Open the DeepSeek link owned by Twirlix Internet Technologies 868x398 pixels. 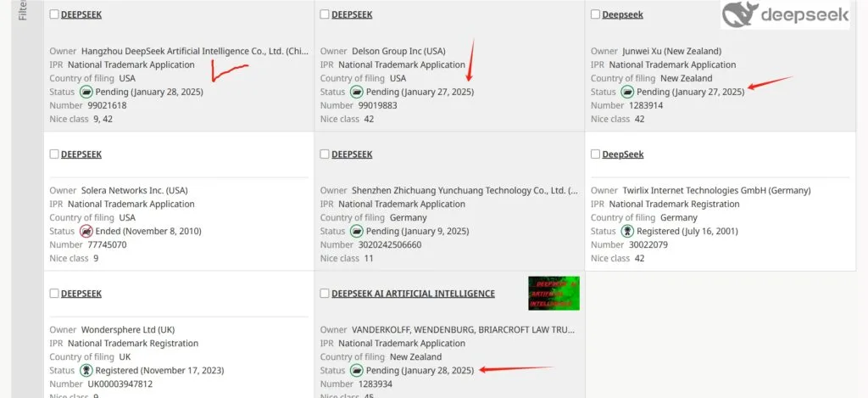623,154
